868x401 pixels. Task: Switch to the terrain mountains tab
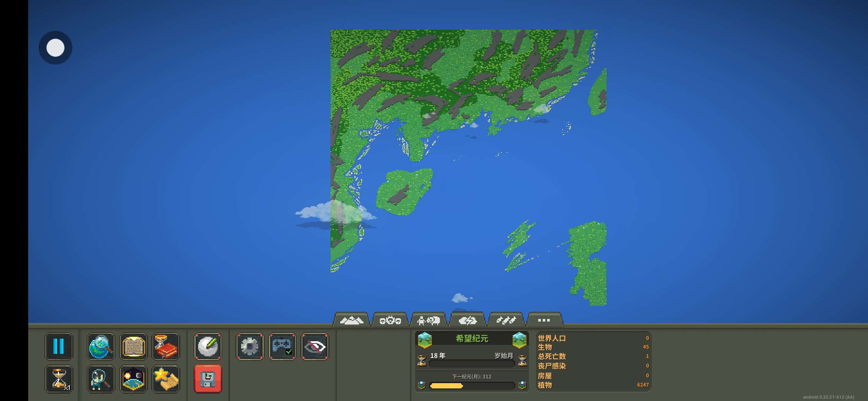pyautogui.click(x=351, y=320)
